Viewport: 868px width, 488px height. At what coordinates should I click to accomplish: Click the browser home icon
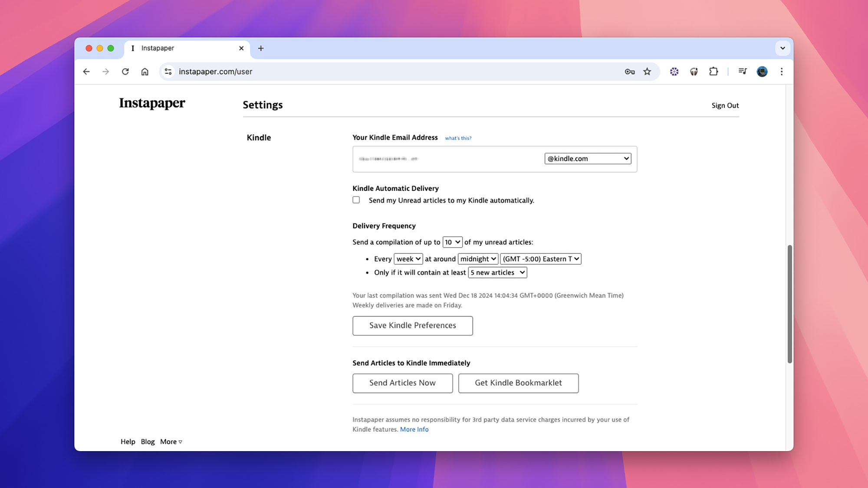[x=145, y=72]
